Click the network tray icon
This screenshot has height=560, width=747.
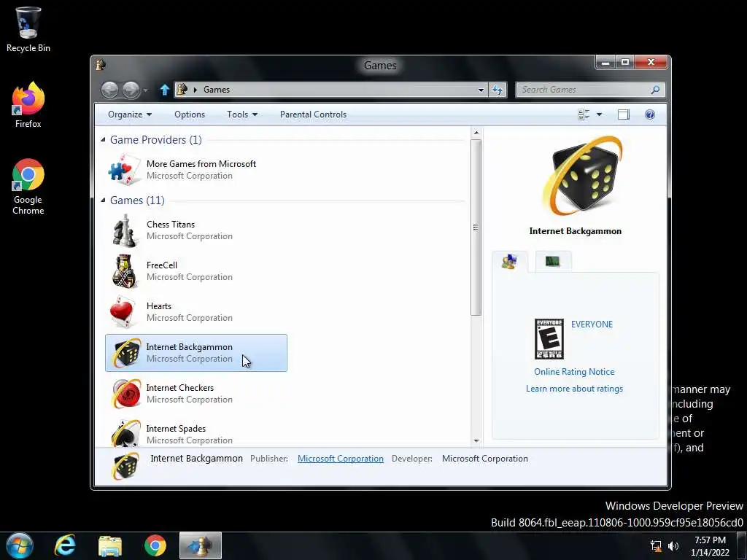656,546
